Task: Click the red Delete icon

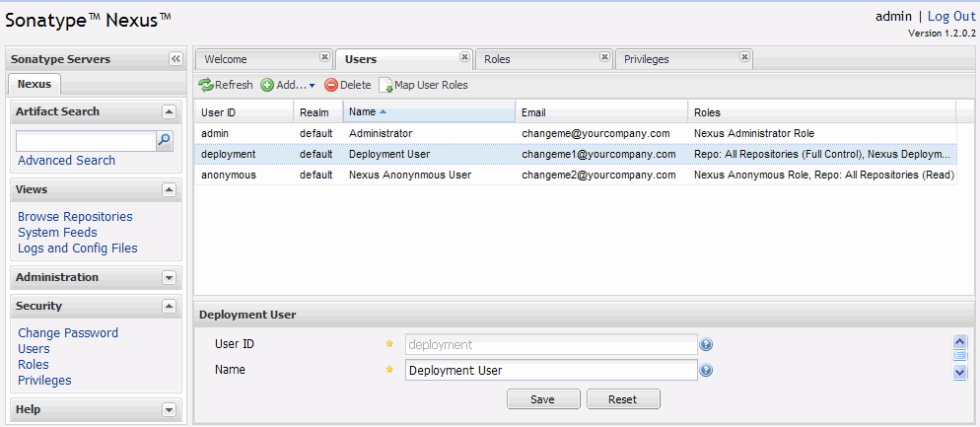Action: (x=331, y=86)
